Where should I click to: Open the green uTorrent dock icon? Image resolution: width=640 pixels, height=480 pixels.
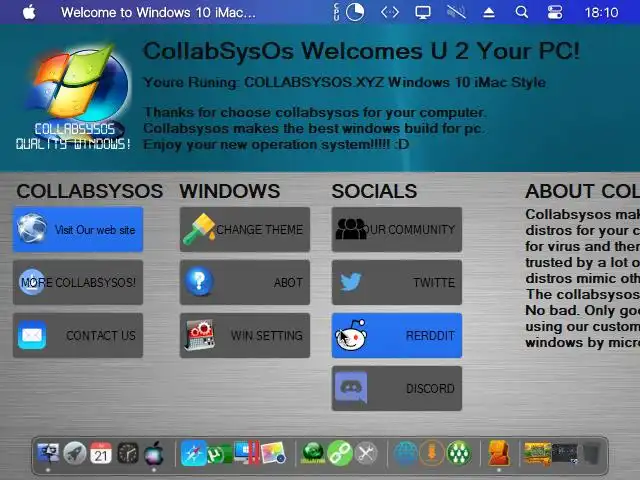coord(220,453)
